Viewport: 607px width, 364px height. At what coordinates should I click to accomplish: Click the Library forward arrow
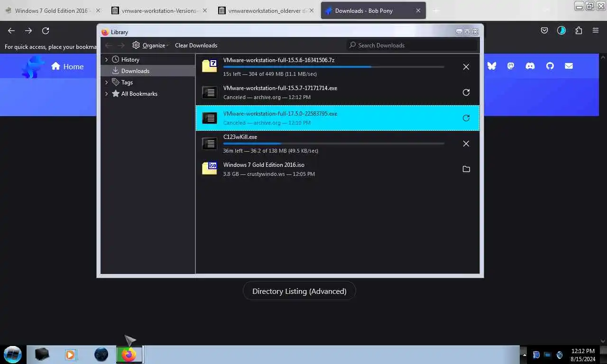coord(121,45)
